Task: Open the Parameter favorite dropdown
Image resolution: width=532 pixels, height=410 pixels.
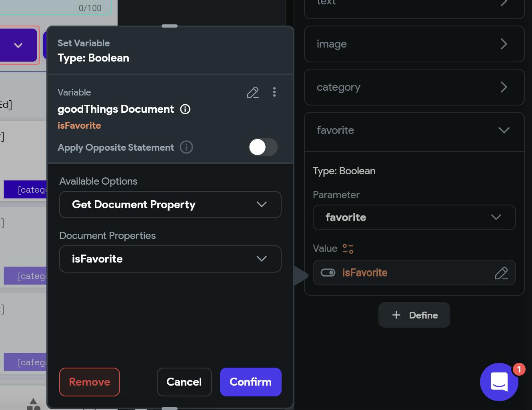Action: [414, 217]
